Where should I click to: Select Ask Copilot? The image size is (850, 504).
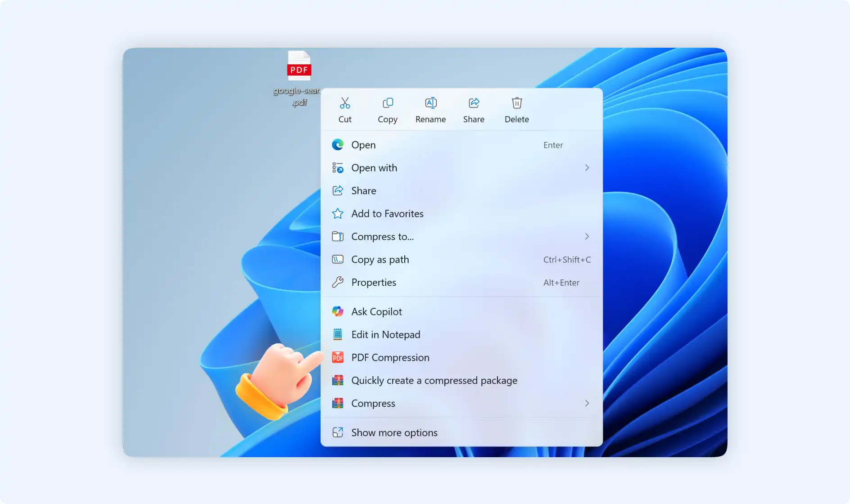click(x=461, y=311)
